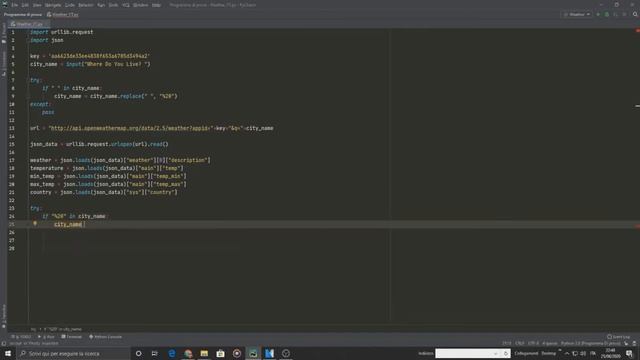
Task: Click the red circular recorder icon in taskbar
Action: tap(237, 353)
